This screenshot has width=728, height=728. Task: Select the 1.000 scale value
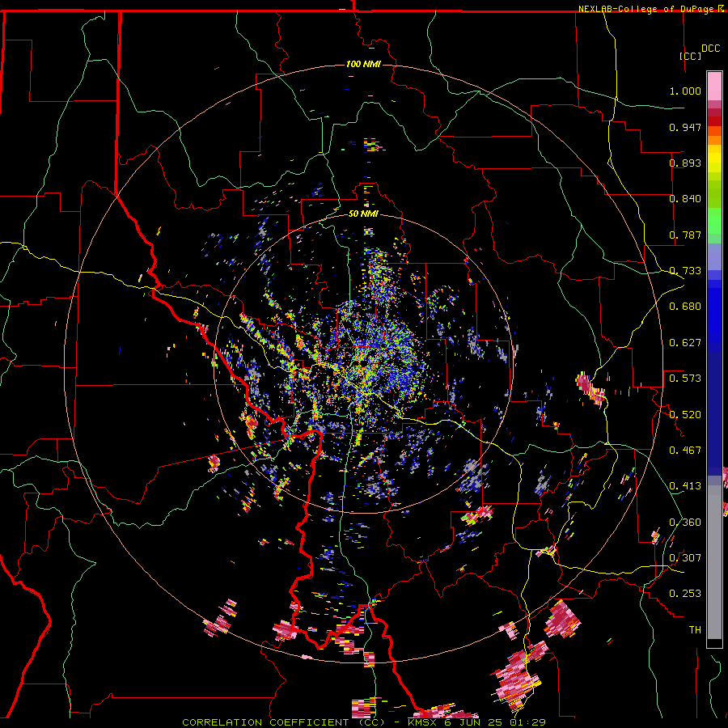pyautogui.click(x=685, y=91)
